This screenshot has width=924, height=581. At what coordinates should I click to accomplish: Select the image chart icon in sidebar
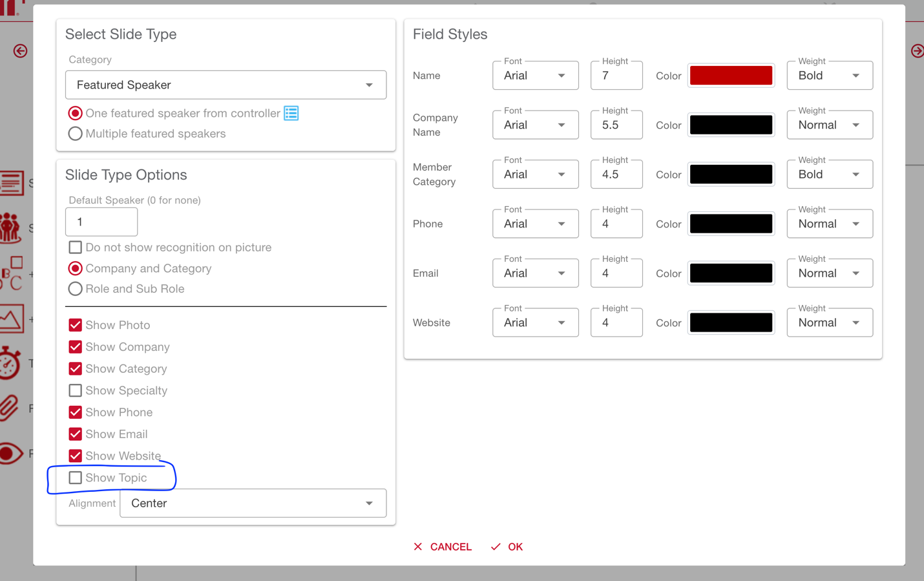pos(12,319)
